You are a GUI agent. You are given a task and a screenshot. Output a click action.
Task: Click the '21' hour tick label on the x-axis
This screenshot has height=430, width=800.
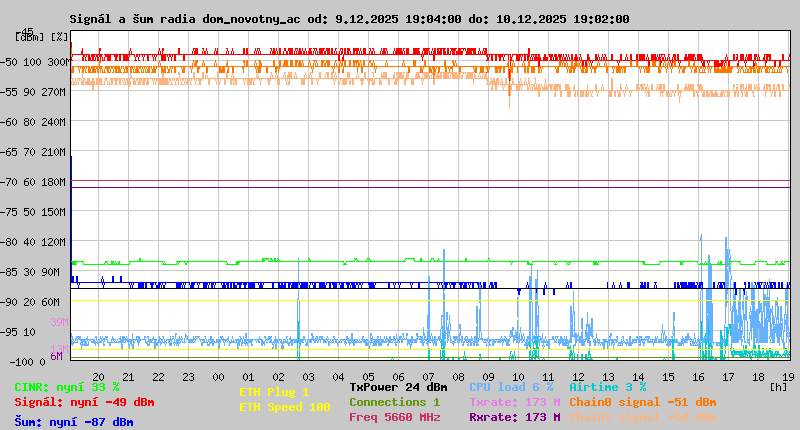click(129, 377)
